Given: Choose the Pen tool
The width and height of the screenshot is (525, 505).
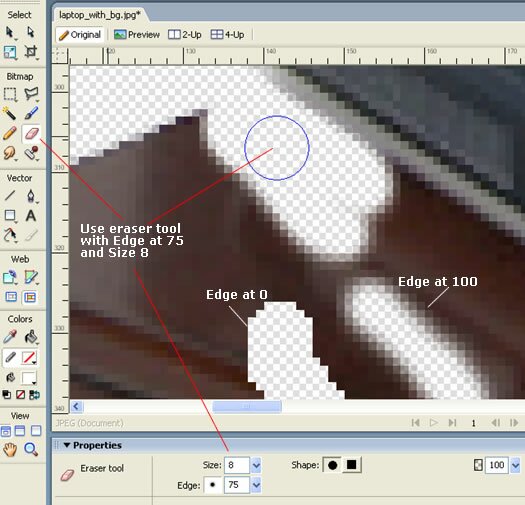Looking at the screenshot, I should click(30, 196).
